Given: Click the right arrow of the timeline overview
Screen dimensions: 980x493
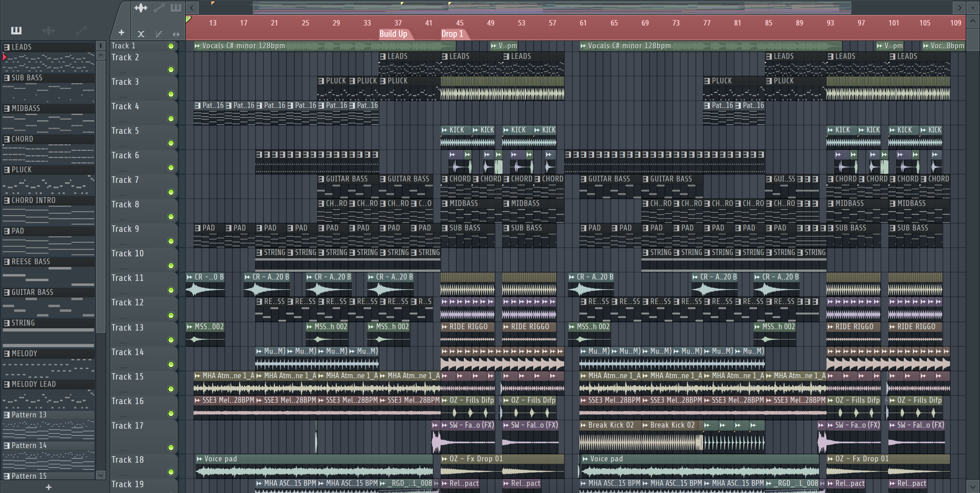Looking at the screenshot, I should tap(960, 7).
